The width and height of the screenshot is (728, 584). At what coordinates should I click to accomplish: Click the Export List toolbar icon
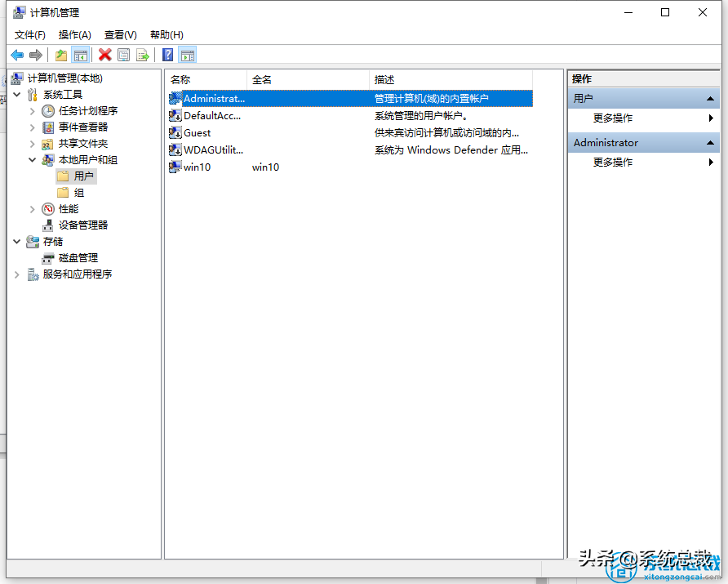[x=143, y=54]
